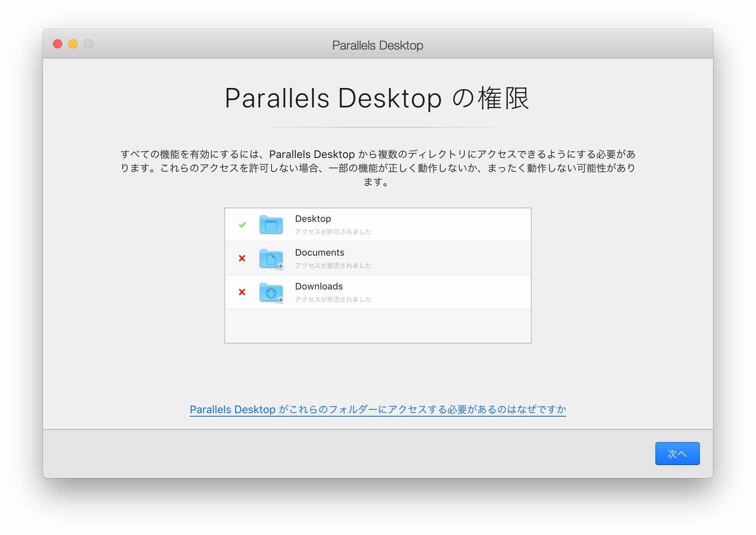
Task: Click 'アクセスが拒否されました' status under Downloads
Action: point(333,299)
